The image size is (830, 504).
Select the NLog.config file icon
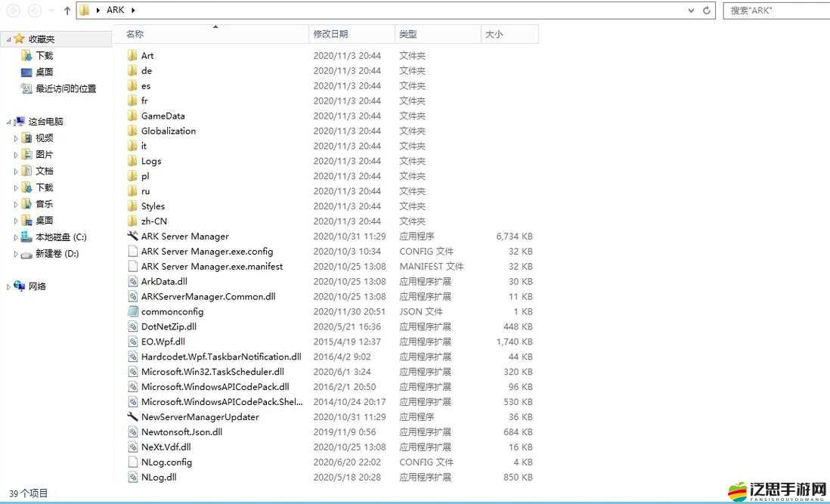133,462
